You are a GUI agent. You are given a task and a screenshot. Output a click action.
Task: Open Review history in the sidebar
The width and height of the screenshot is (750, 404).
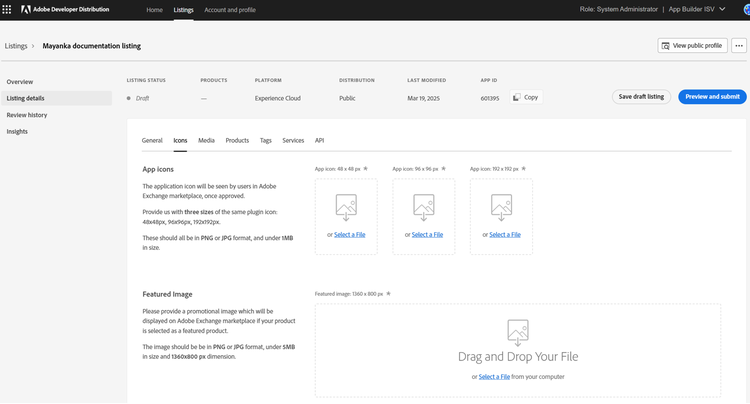tap(27, 115)
